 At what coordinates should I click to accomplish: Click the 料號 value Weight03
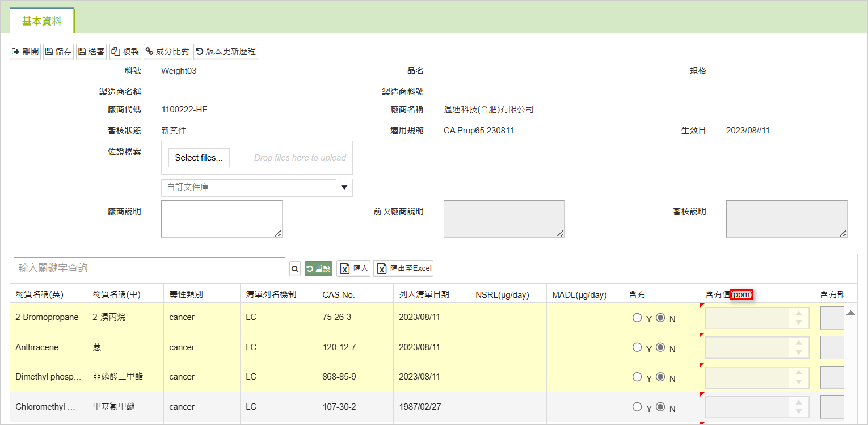(179, 71)
